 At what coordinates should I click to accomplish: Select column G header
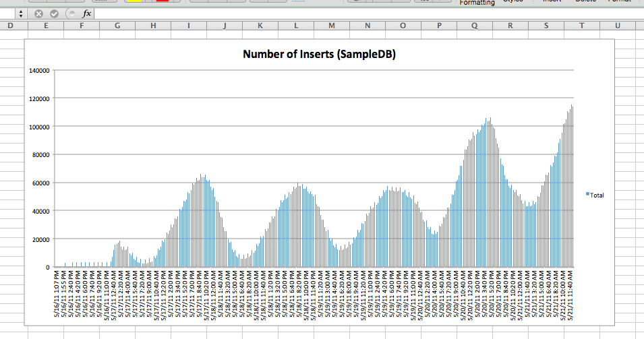(117, 26)
